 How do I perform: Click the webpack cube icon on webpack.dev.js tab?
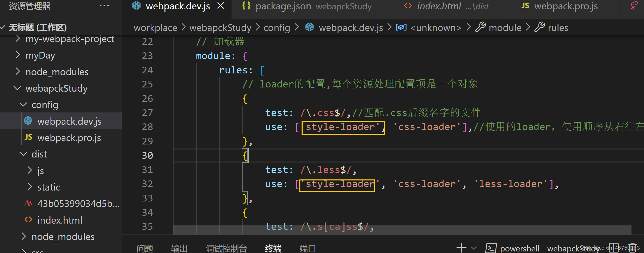click(136, 5)
